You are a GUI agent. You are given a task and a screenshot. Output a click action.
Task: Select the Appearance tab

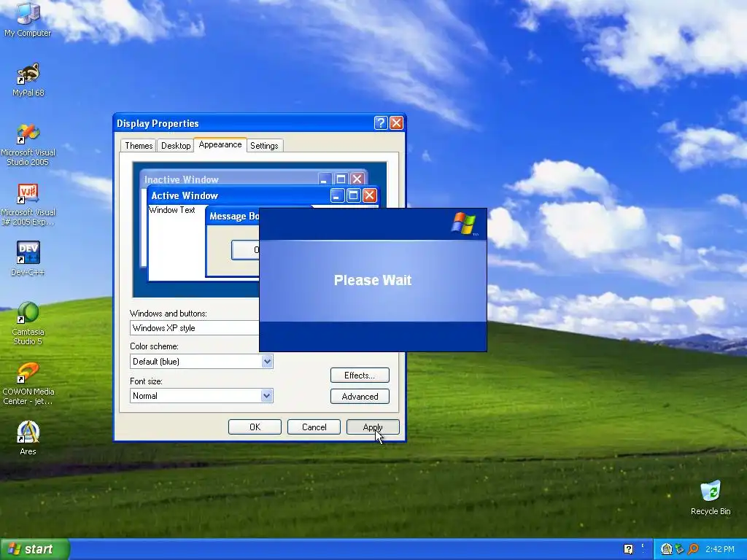(x=220, y=144)
